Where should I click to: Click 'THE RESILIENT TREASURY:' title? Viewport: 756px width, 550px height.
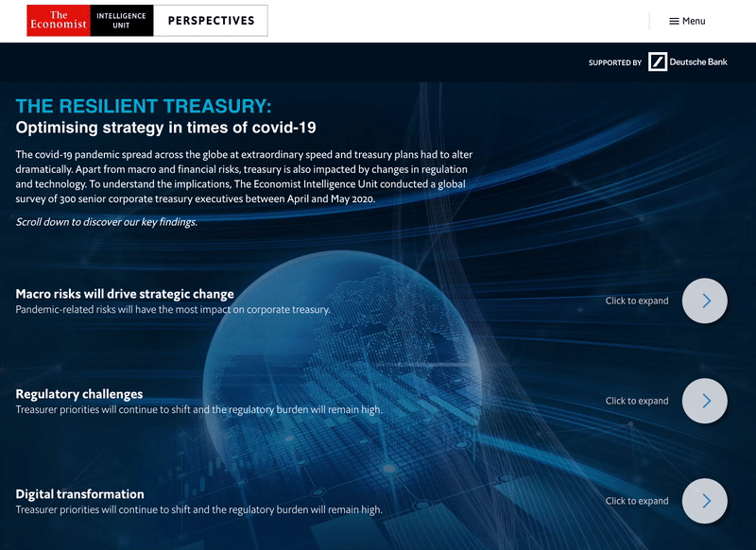coord(144,106)
